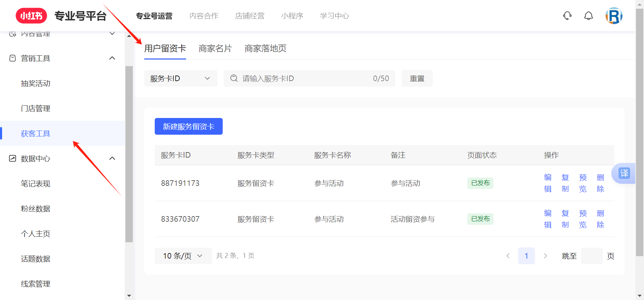Click 编辑 for service card 887191173

(548, 183)
